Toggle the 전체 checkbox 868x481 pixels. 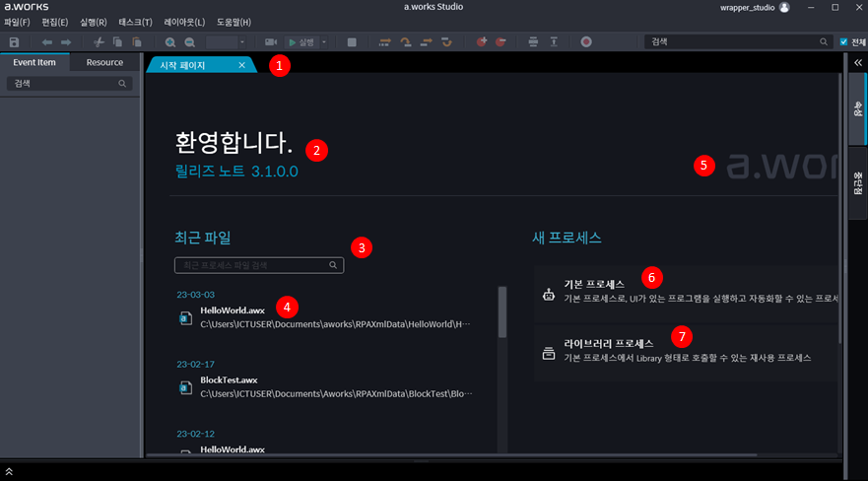click(843, 42)
